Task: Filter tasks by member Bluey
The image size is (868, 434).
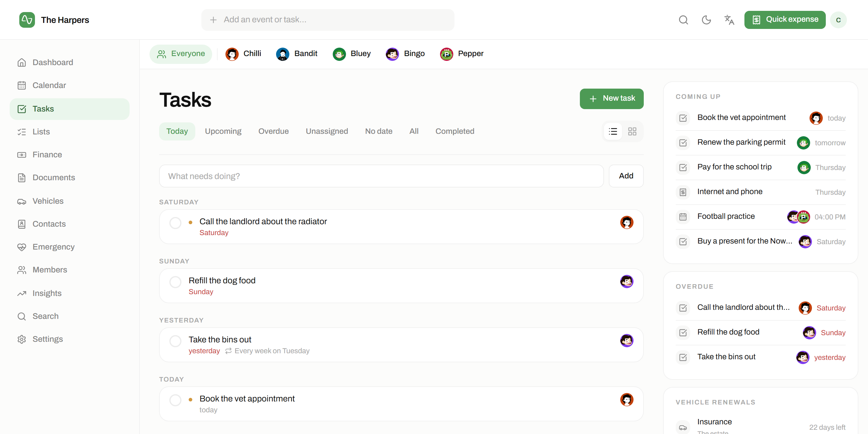Action: pos(351,54)
